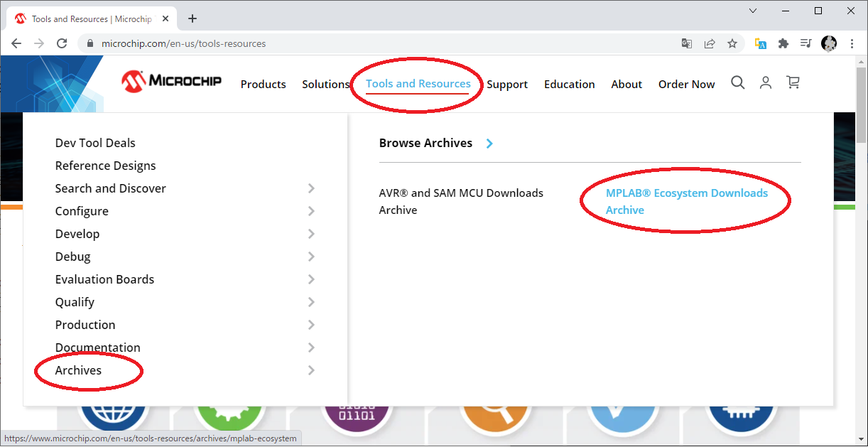Open a new browser tab
The width and height of the screenshot is (868, 447).
coord(192,18)
